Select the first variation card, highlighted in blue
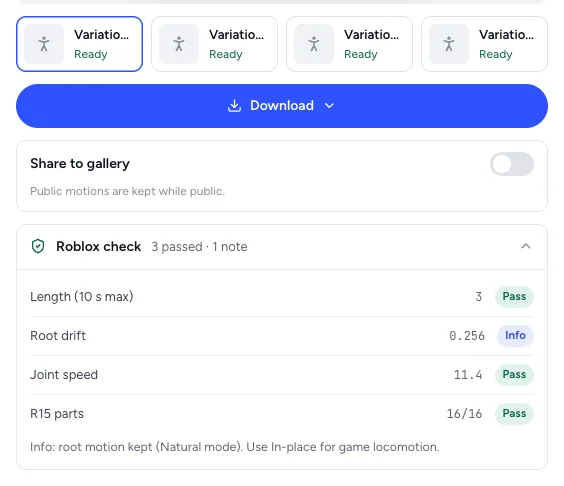The image size is (564, 486). coord(79,44)
